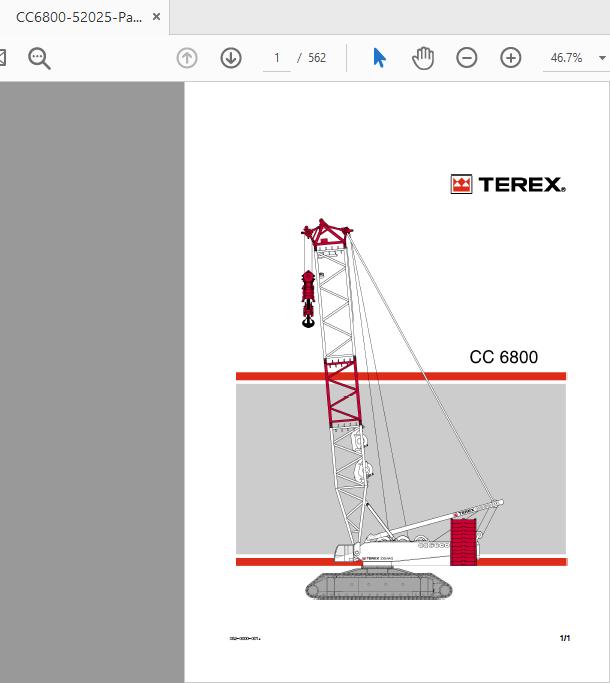Screen dimensions: 610x683
Task: Zoom out with the minus button
Action: (467, 58)
